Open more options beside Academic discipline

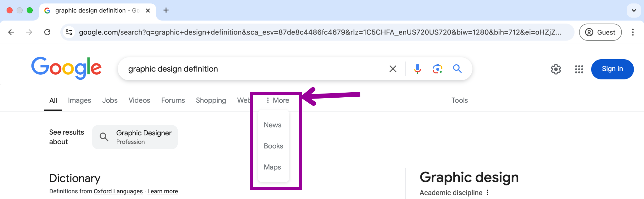487,192
